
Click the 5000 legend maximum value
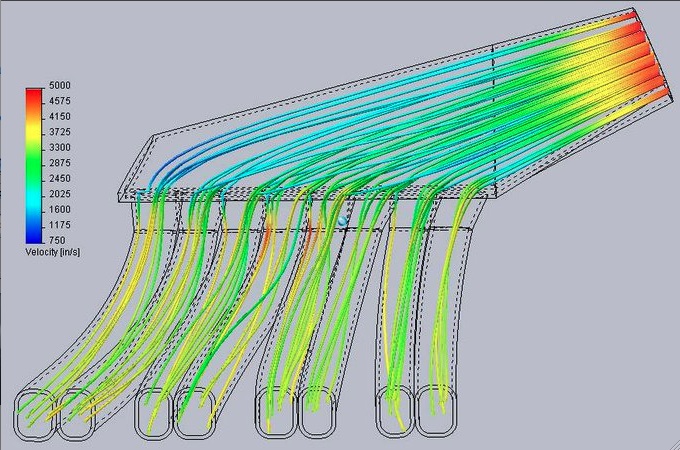pos(59,85)
